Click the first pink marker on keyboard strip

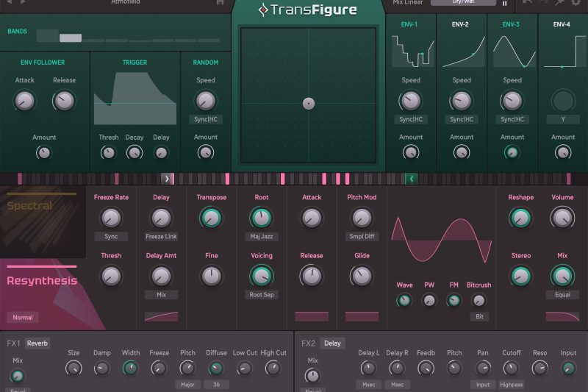[x=20, y=179]
